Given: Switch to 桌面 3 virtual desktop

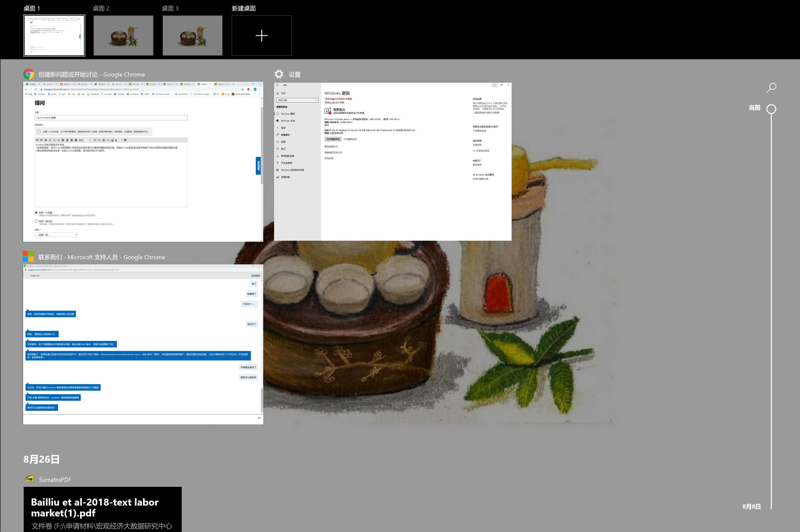Looking at the screenshot, I should (x=192, y=36).
